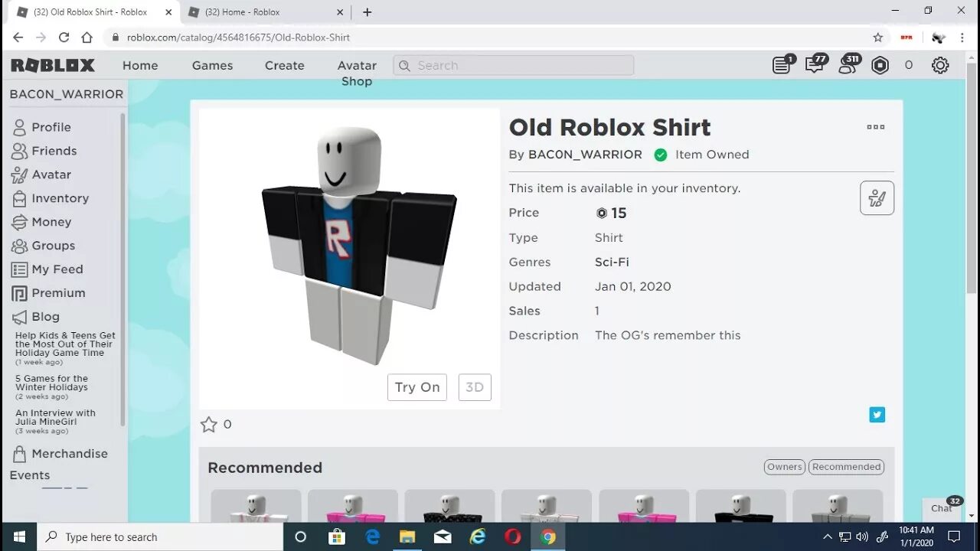The width and height of the screenshot is (980, 551).
Task: Open the Chat panel
Action: [942, 508]
